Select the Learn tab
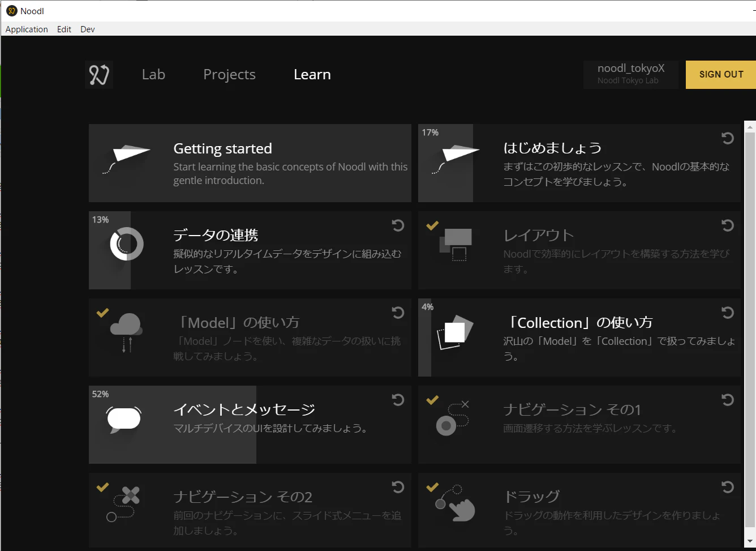 tap(312, 75)
